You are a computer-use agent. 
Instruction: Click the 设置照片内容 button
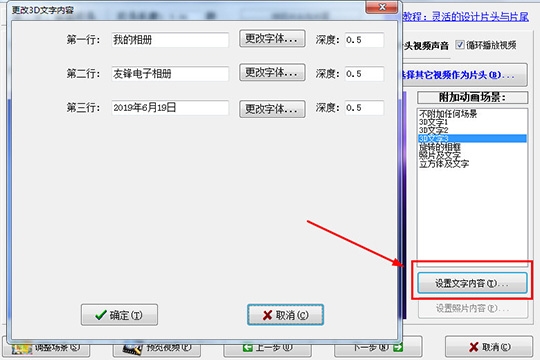coord(472,308)
